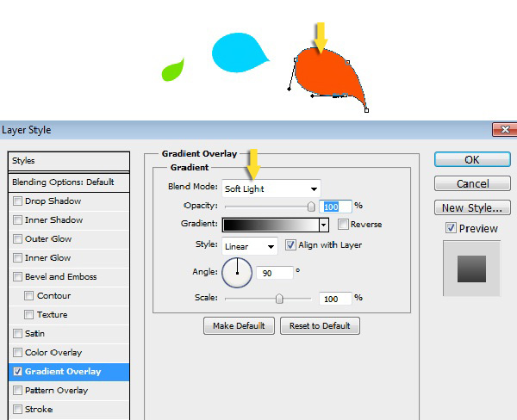The image size is (517, 420).
Task: Click the cyan teardrop shape
Action: pos(235,53)
